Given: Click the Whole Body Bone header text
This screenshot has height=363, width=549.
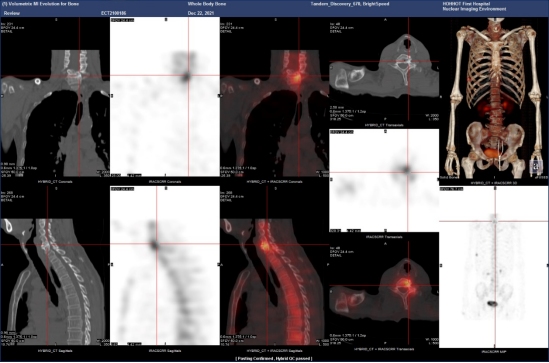Looking at the screenshot, I should click(x=207, y=4).
